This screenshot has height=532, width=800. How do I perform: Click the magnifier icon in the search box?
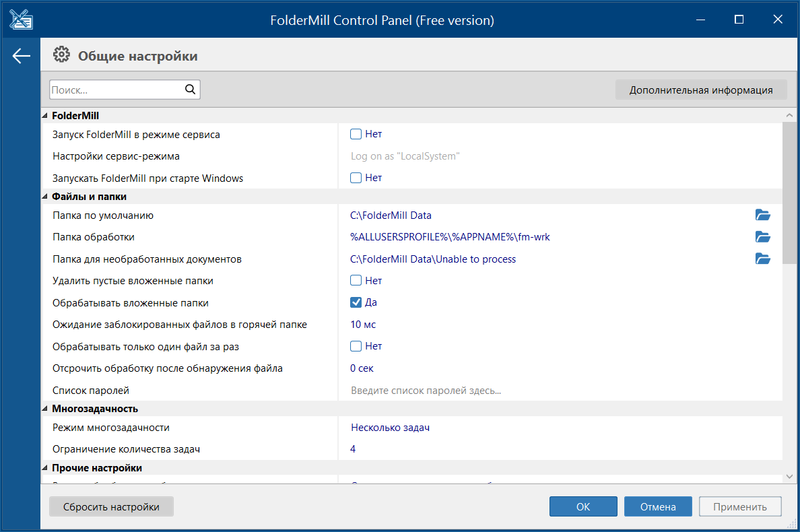190,89
